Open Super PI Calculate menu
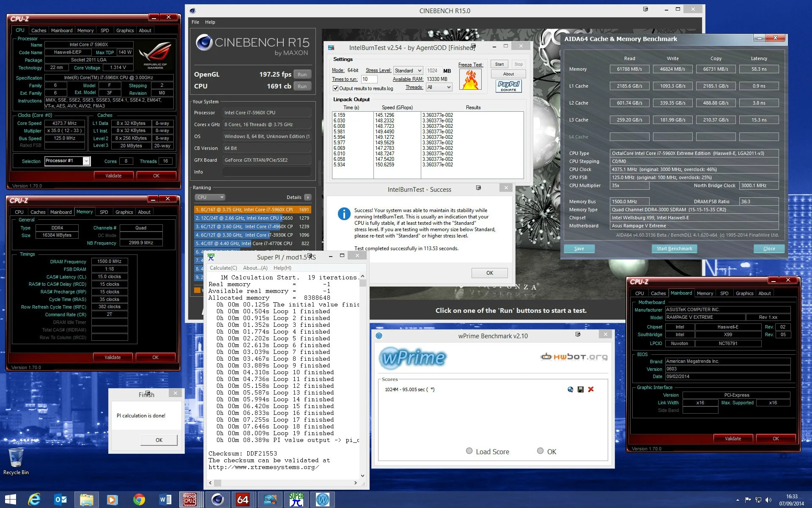The image size is (812, 508). (x=223, y=268)
